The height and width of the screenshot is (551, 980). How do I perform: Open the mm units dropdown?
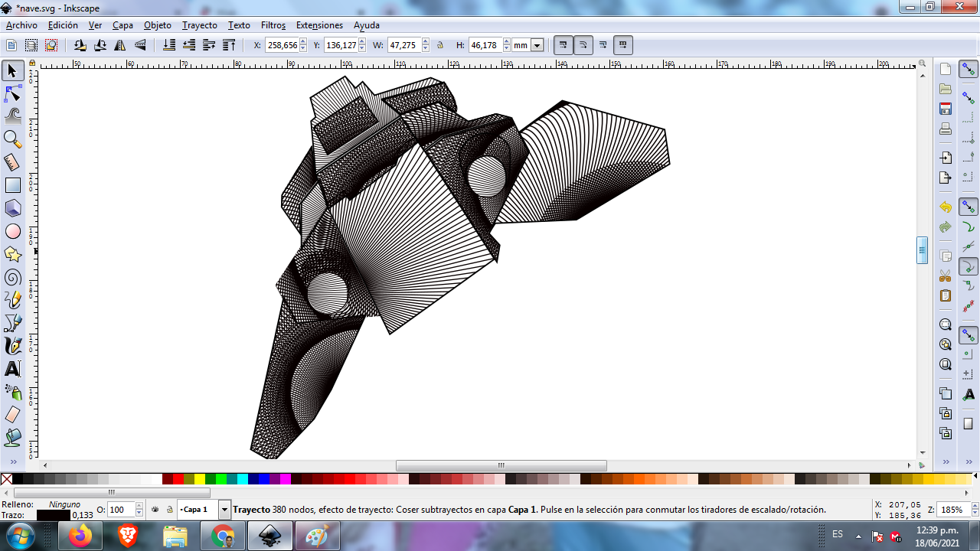pos(537,45)
